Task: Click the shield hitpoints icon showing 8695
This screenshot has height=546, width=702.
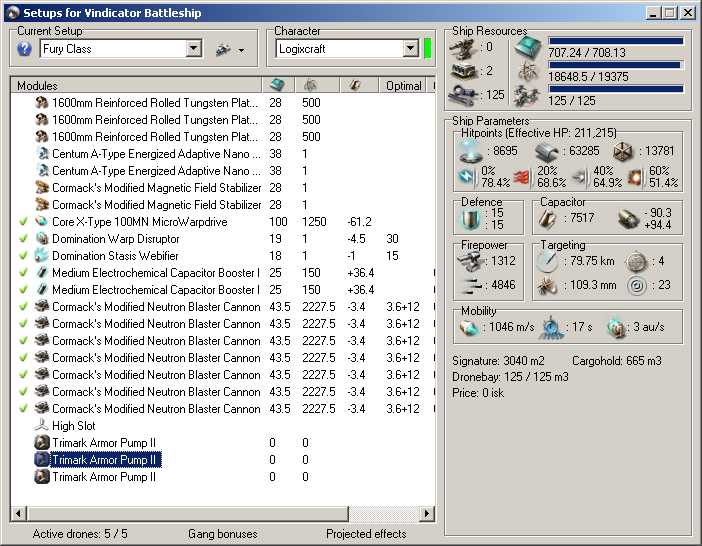Action: coord(471,151)
